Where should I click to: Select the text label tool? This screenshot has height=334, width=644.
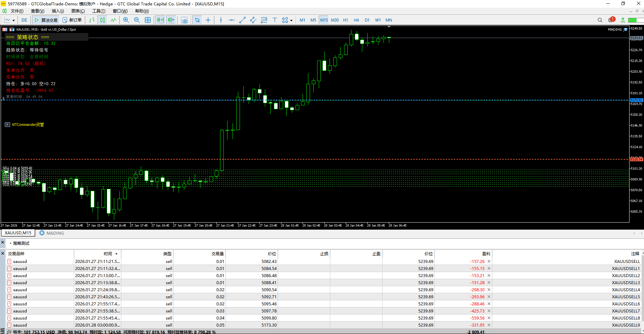pyautogui.click(x=275, y=20)
